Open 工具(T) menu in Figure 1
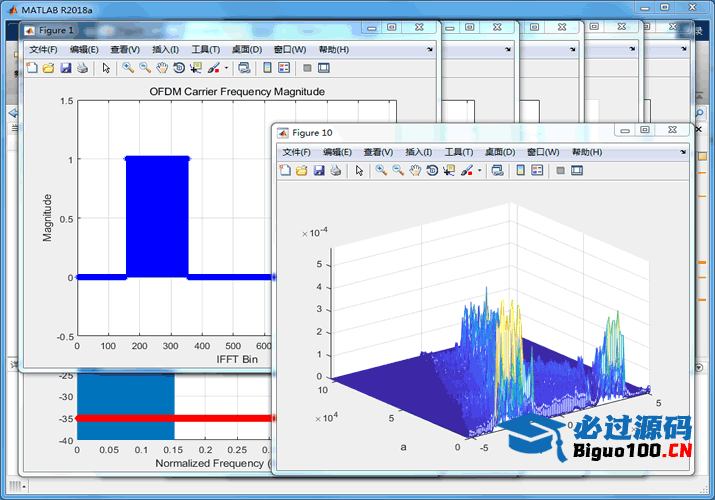715x500 pixels. click(x=206, y=50)
